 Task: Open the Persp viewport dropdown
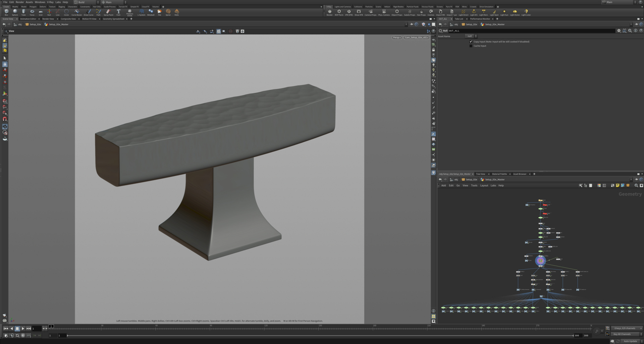point(397,38)
